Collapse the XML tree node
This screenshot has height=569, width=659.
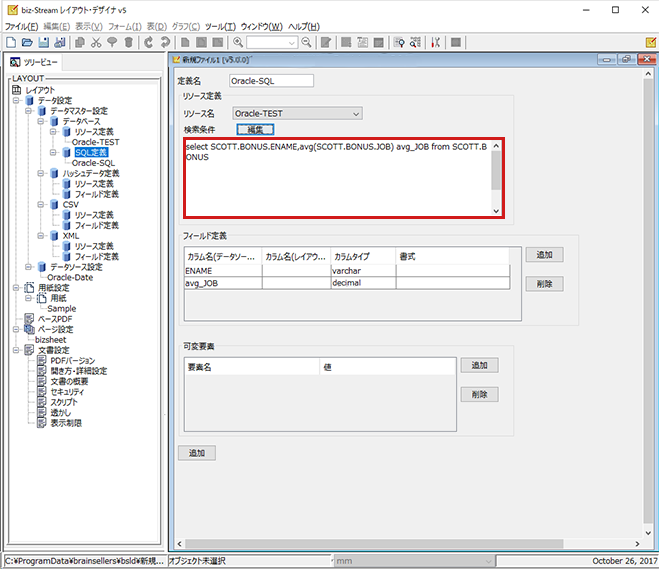click(x=41, y=236)
